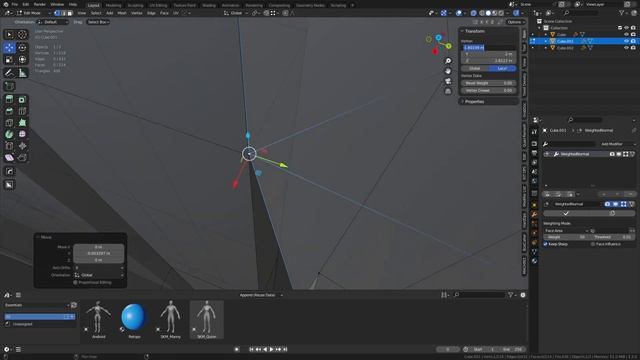Select the Add Cube tool
The image size is (640, 360).
(9, 86)
